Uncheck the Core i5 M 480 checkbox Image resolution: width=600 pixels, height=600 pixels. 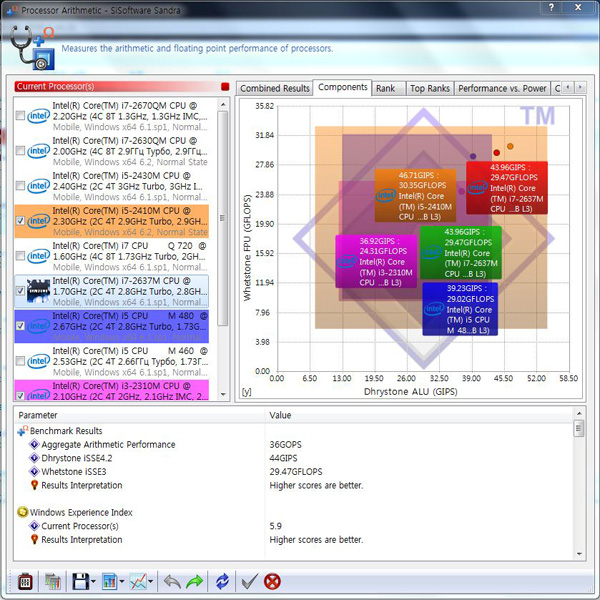(x=20, y=326)
